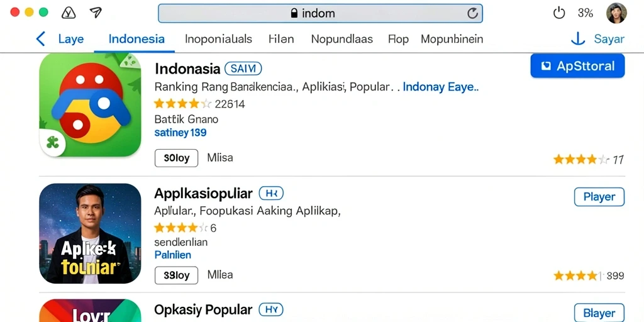The image size is (644, 322).
Task: Click the power icon in top bar
Action: pyautogui.click(x=559, y=13)
